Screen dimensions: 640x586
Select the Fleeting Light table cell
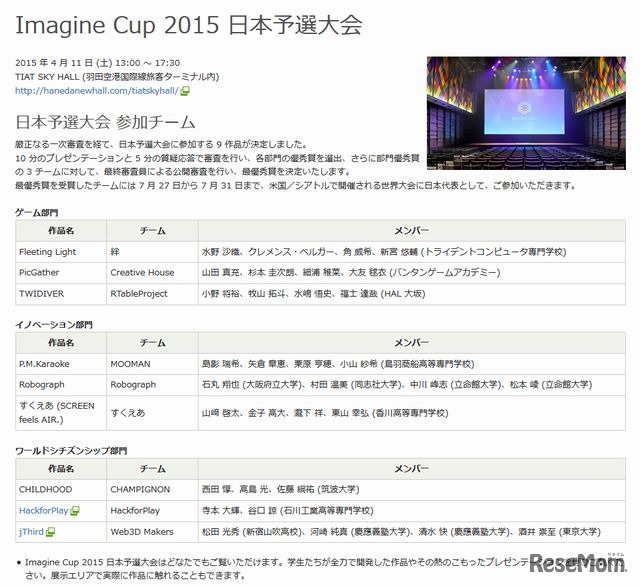coord(61,252)
